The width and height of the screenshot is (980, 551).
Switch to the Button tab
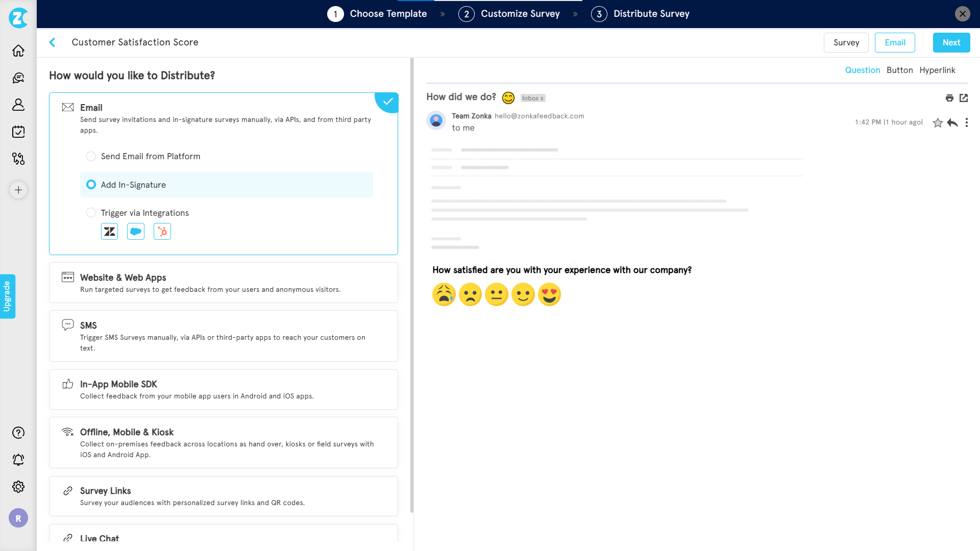(899, 70)
